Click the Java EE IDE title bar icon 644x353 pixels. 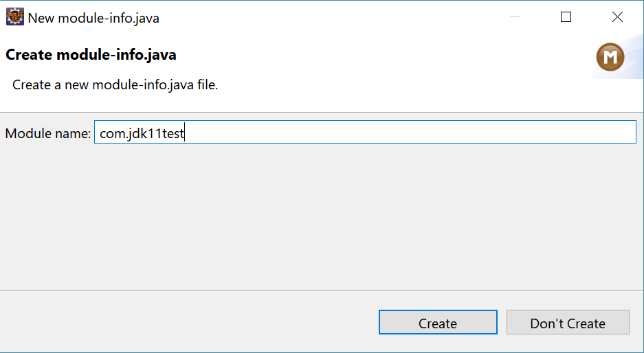(15, 17)
